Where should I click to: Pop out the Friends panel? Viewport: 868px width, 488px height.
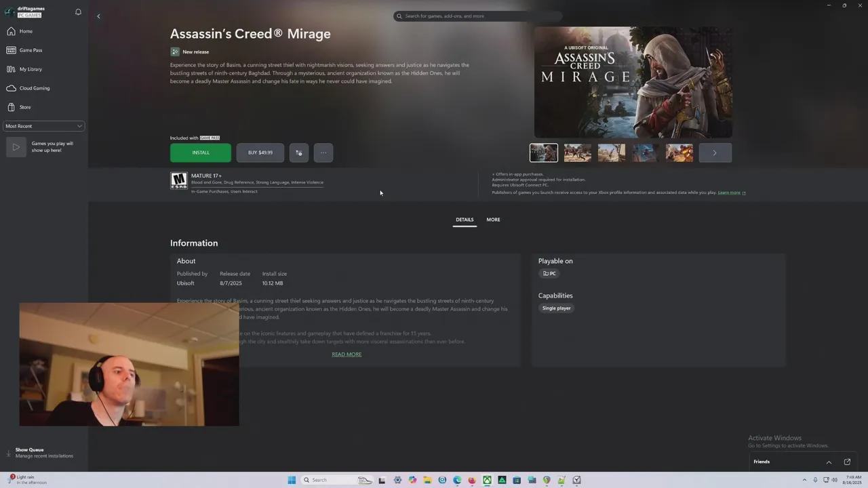[847, 462]
